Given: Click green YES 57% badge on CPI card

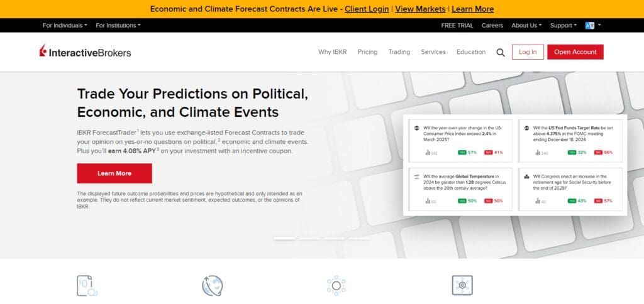Looking at the screenshot, I should point(467,152).
